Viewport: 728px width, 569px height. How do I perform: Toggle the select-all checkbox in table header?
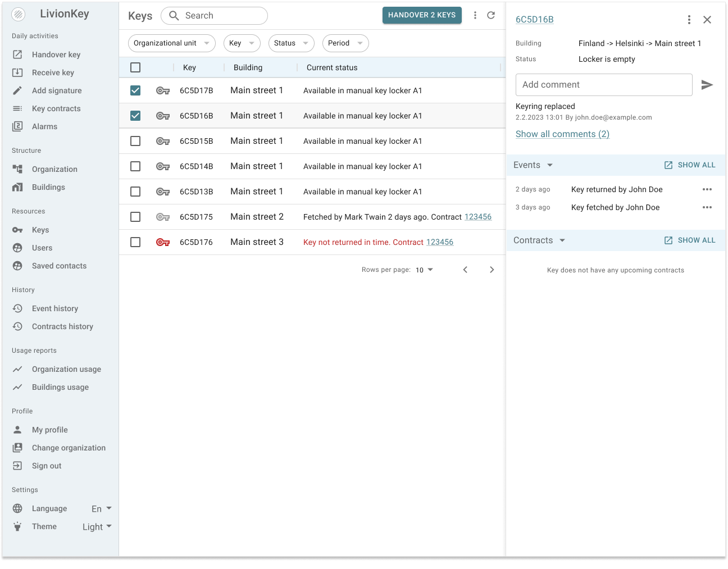coord(135,67)
